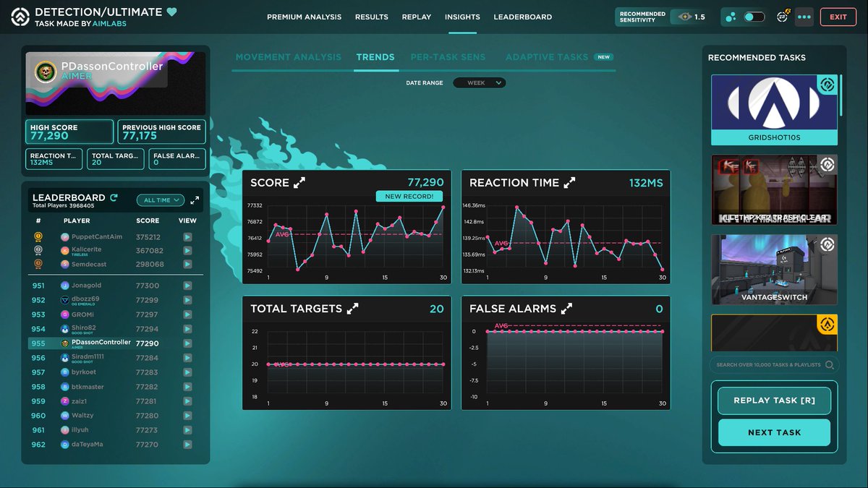View Semdecast's replay
This screenshot has width=868, height=488.
tap(187, 264)
